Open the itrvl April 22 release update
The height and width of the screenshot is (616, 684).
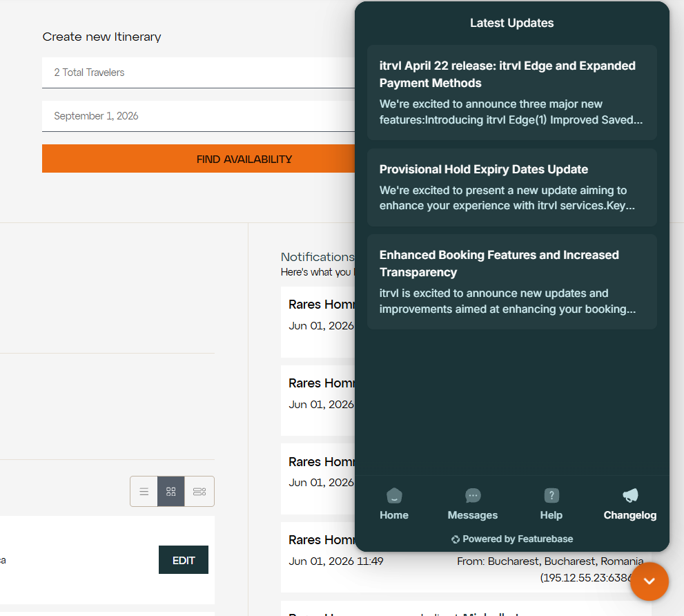click(x=511, y=93)
